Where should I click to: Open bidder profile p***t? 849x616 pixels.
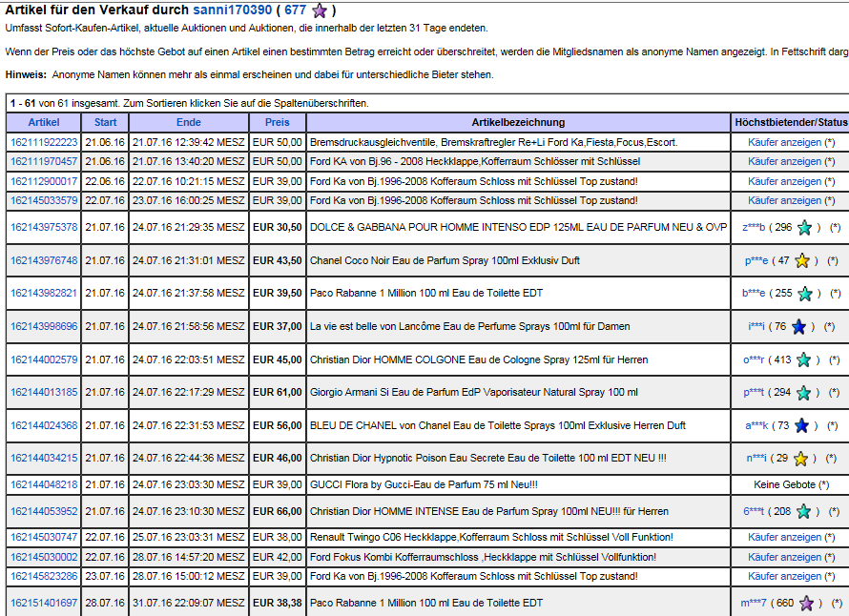click(x=754, y=392)
